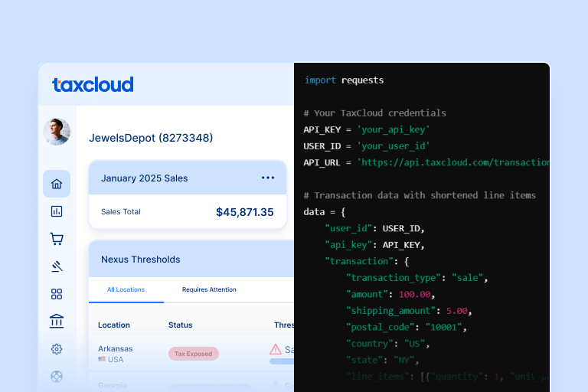Open January 2025 Sales three-dot menu
The width and height of the screenshot is (588, 392).
coord(268,178)
